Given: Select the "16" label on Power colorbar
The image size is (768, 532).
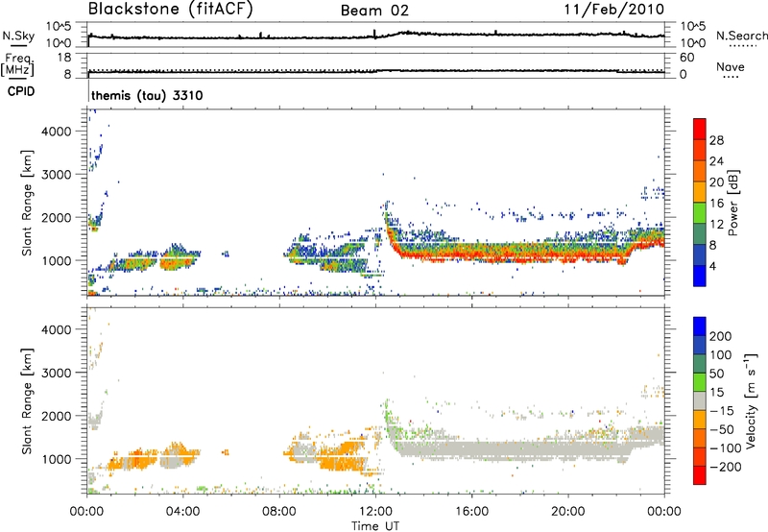Looking at the screenshot, I should point(716,204).
